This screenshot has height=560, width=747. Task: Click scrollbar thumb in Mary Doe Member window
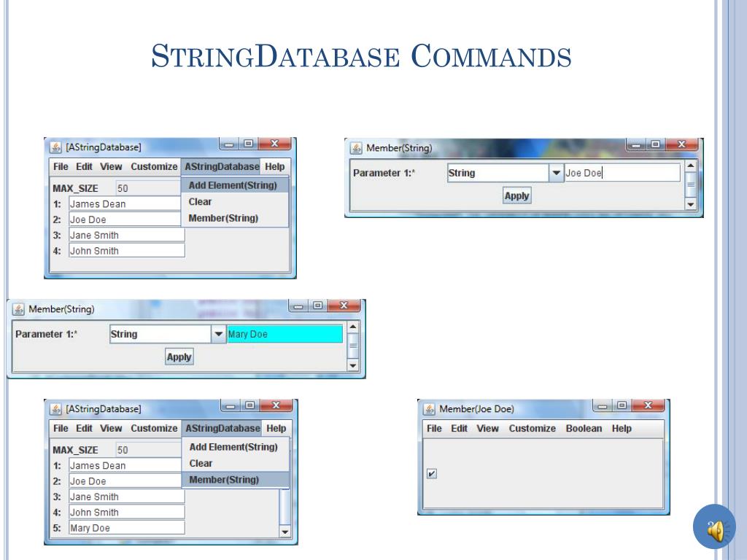[x=352, y=345]
